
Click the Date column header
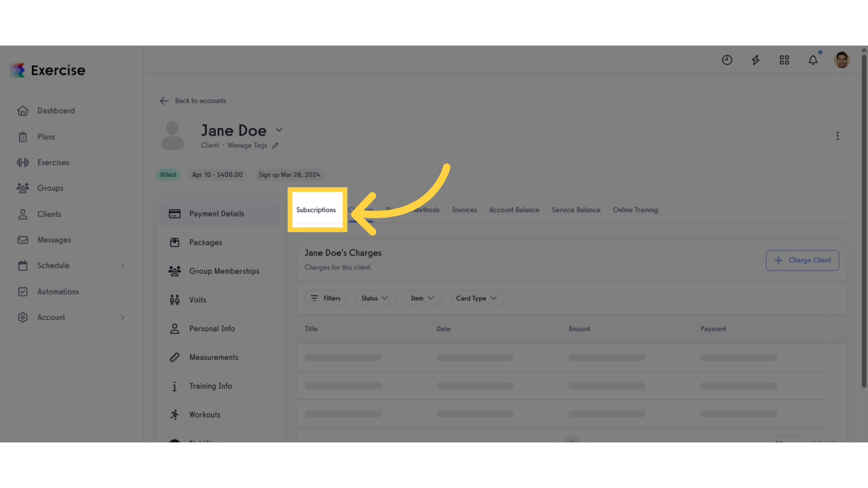pos(443,329)
